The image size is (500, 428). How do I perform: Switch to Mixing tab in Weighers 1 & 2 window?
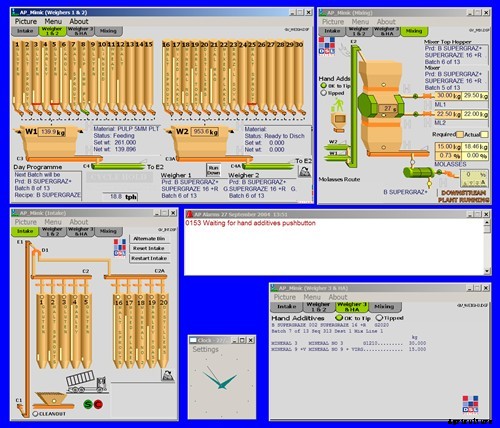pos(108,31)
